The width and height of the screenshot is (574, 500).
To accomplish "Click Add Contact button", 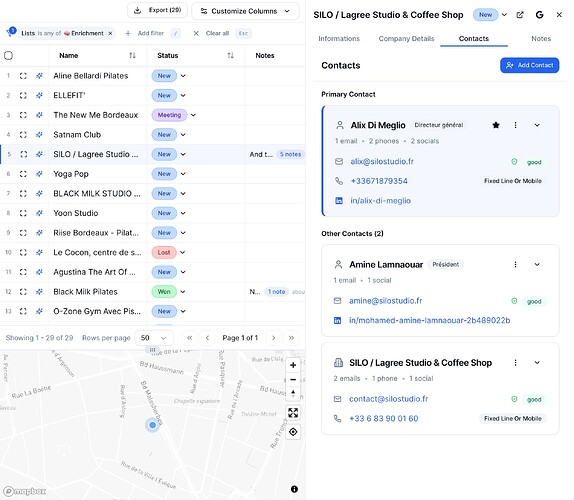I will [529, 65].
